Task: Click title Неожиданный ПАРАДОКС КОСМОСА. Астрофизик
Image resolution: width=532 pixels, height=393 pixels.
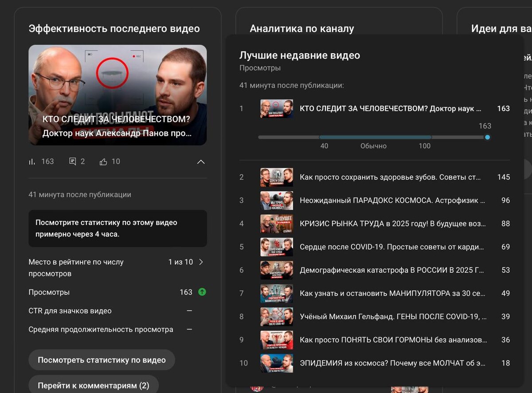Action: click(392, 200)
